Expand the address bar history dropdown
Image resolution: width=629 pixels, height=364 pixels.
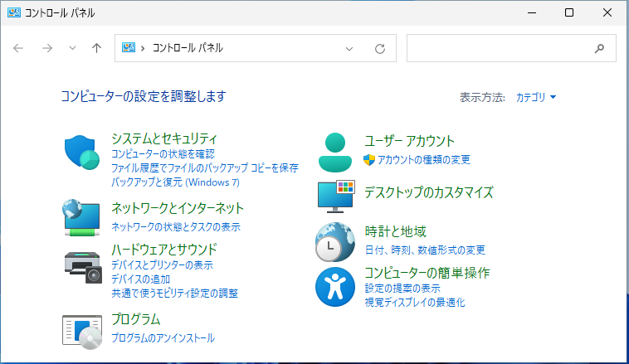pyautogui.click(x=349, y=49)
